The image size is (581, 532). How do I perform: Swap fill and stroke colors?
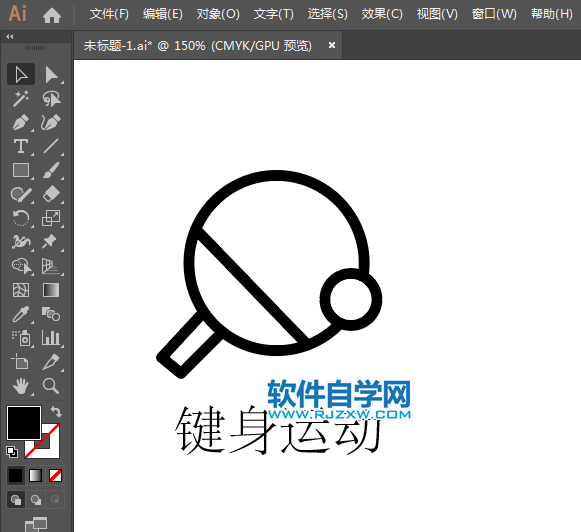tap(56, 411)
